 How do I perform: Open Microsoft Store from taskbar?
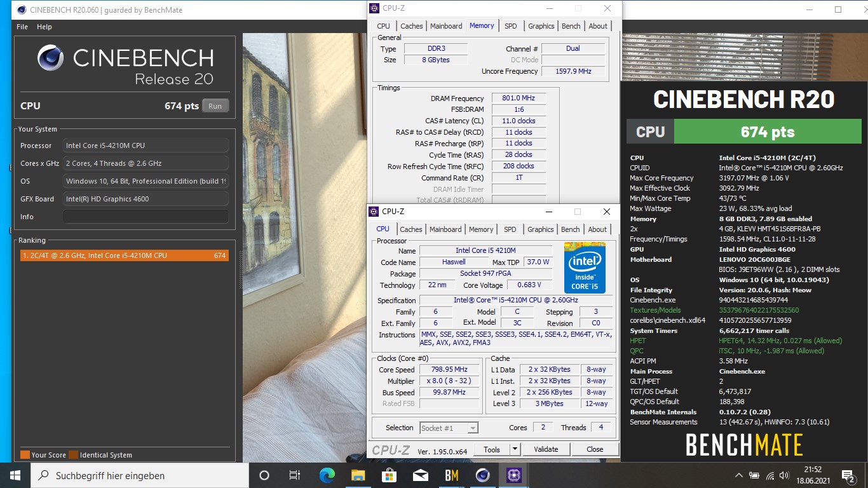click(x=389, y=475)
